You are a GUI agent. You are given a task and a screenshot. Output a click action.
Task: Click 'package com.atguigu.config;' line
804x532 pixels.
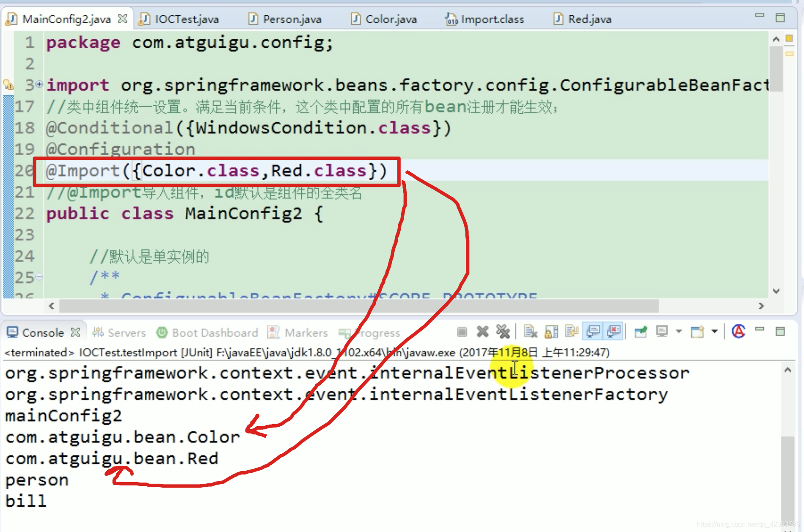pyautogui.click(x=190, y=42)
